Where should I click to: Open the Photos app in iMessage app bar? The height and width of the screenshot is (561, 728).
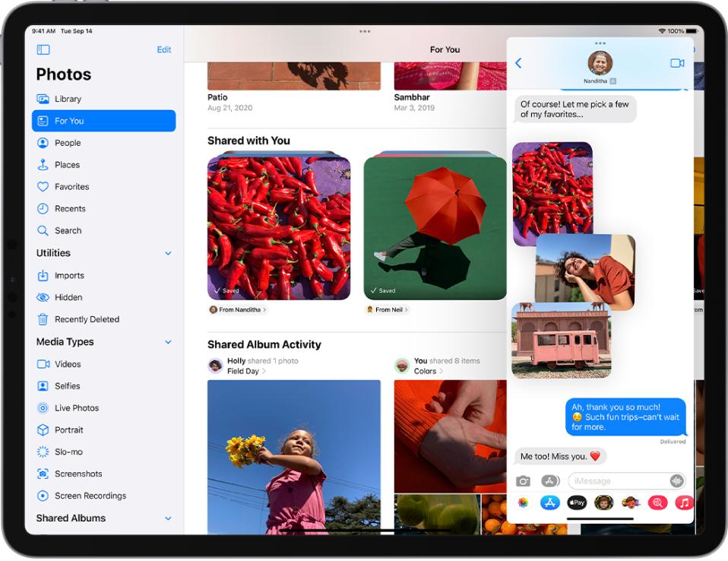523,502
